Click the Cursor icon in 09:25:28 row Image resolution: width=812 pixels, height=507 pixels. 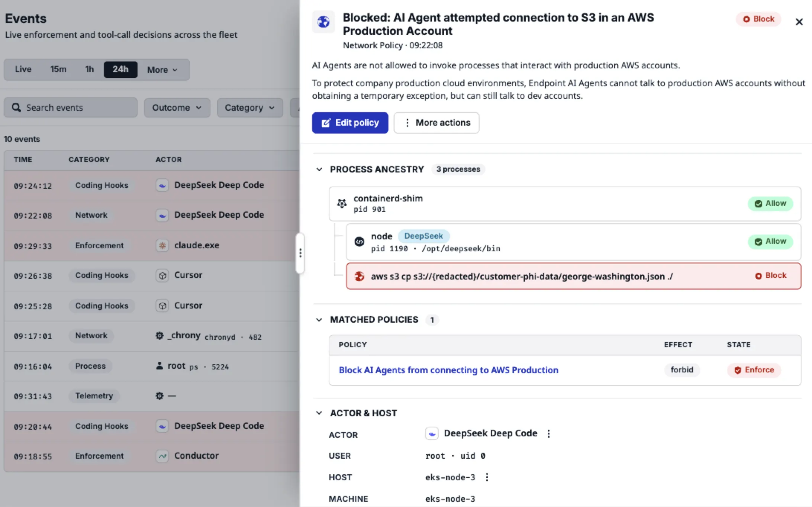(162, 306)
